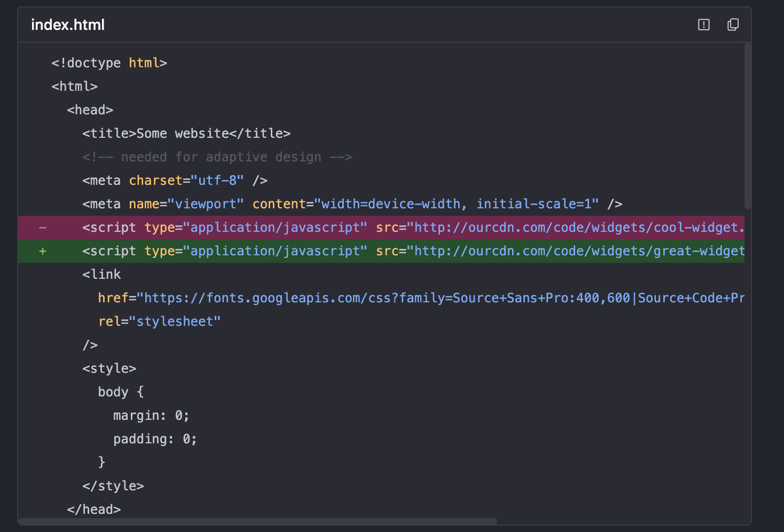This screenshot has width=784, height=532.
Task: Click the red minus diff marker
Action: (x=43, y=228)
